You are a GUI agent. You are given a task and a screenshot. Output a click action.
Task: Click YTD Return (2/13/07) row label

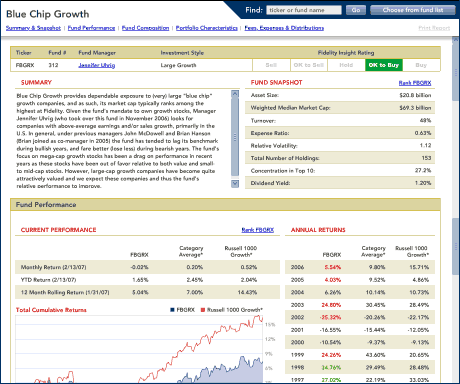(48, 280)
